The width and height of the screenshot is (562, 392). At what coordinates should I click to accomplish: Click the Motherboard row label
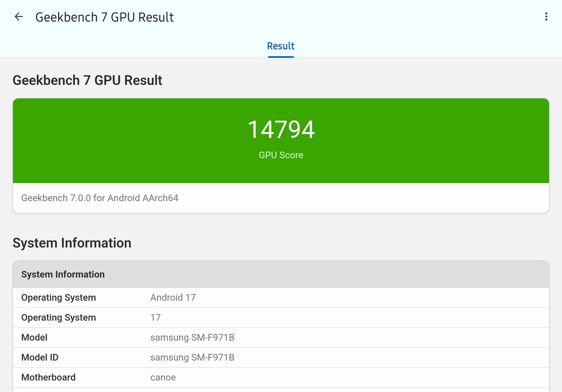48,377
